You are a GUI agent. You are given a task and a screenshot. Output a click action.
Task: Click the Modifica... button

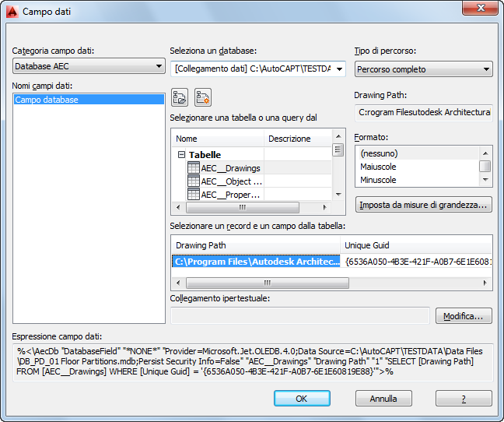[464, 316]
